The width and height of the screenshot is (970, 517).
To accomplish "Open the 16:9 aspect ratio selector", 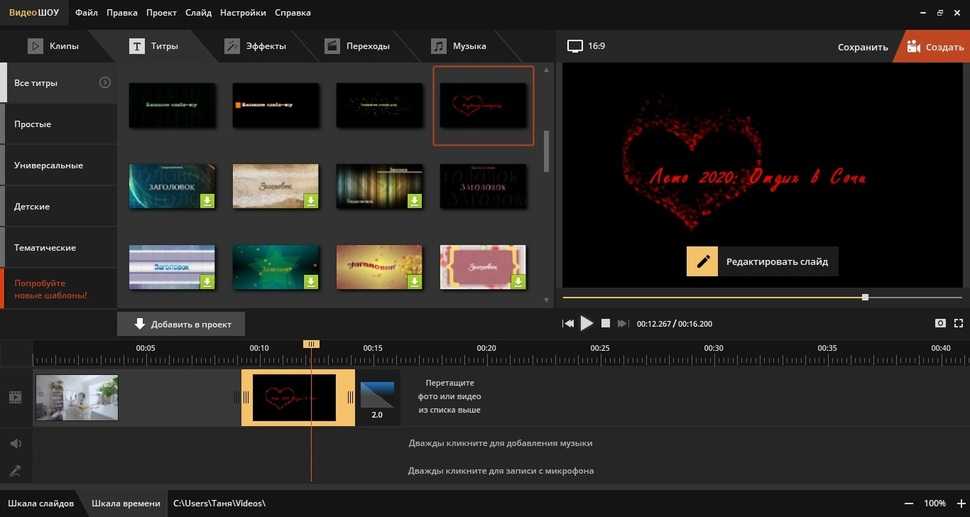I will (x=587, y=46).
